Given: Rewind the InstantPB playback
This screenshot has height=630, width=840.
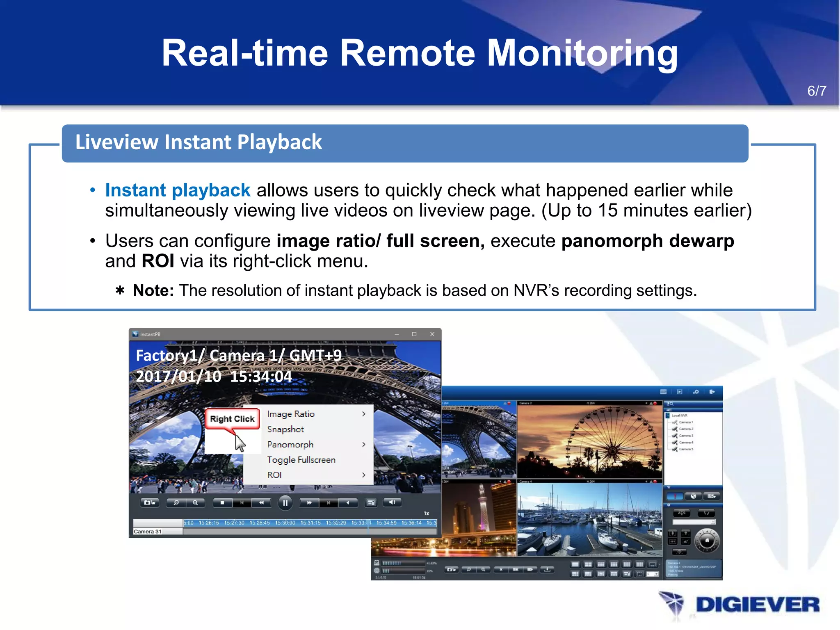Looking at the screenshot, I should coord(261,502).
